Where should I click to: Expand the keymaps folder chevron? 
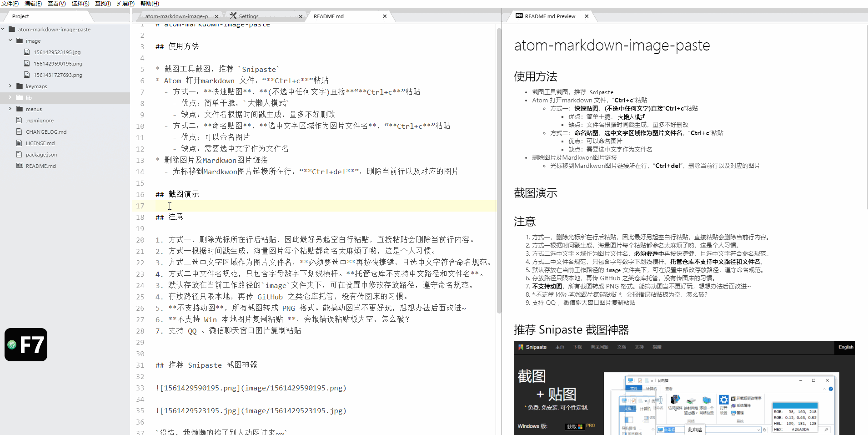click(x=10, y=86)
